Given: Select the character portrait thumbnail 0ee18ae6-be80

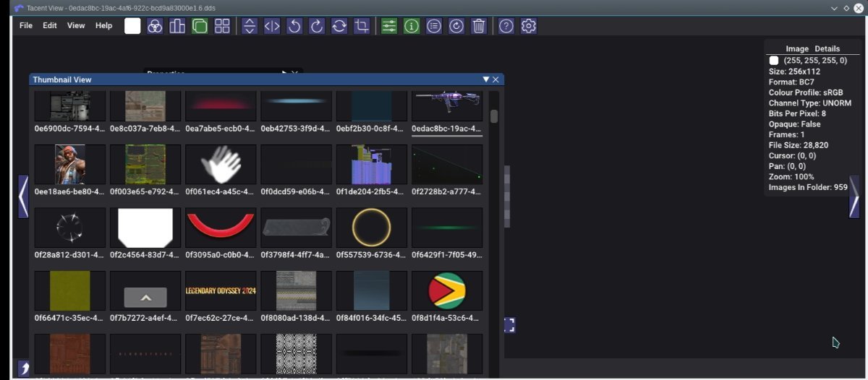Looking at the screenshot, I should (x=70, y=165).
